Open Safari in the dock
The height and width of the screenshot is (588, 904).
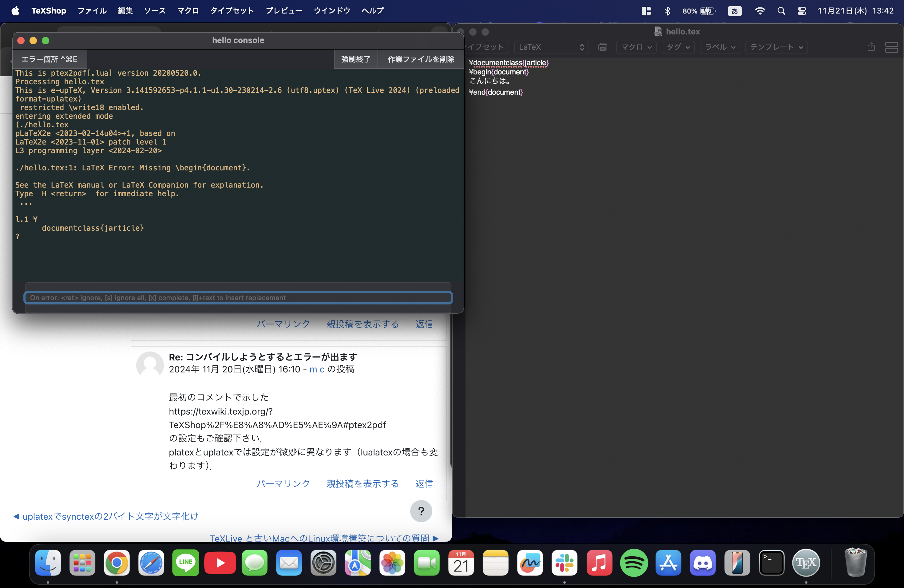[x=151, y=562]
